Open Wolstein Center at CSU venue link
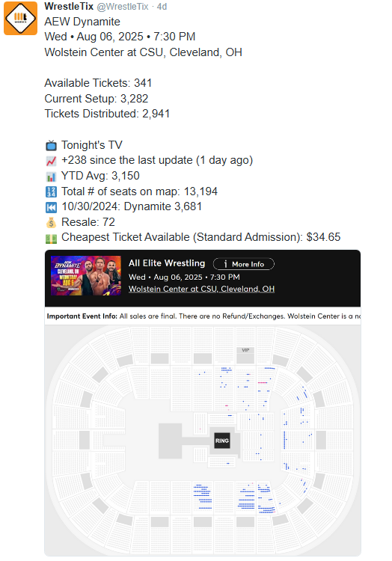 click(201, 289)
